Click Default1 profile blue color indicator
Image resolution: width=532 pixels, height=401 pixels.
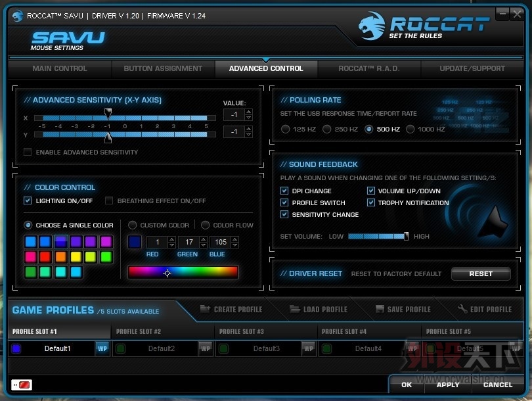[x=16, y=348]
